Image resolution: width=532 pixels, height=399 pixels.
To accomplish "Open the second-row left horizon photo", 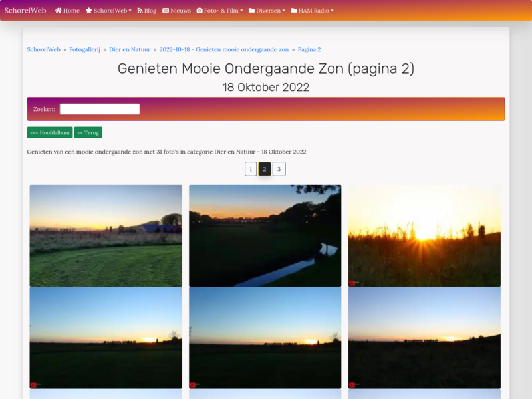I will [x=106, y=338].
